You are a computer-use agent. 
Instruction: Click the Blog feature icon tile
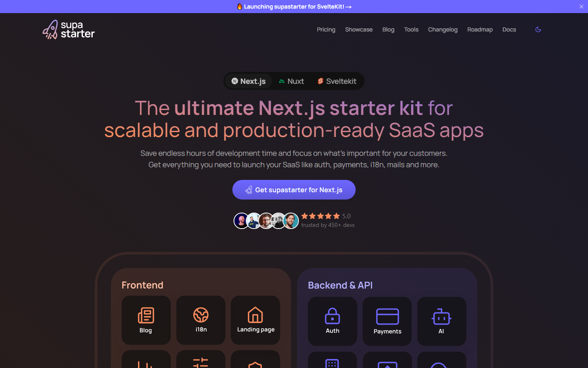point(146,320)
